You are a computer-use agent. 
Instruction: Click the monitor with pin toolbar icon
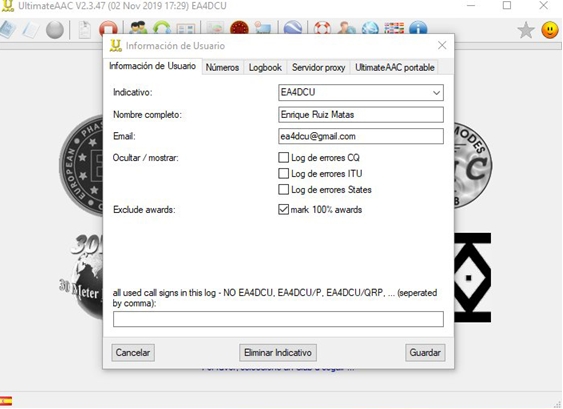[263, 28]
